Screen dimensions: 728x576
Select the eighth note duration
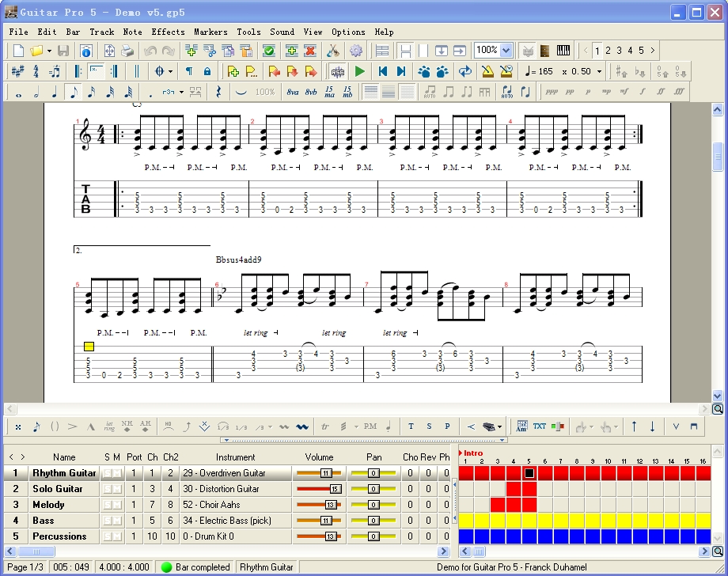74,93
